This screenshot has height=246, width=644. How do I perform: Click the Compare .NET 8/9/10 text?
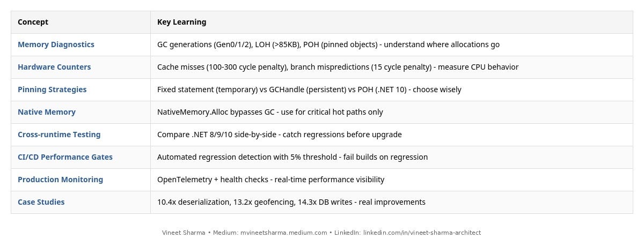(x=280, y=135)
